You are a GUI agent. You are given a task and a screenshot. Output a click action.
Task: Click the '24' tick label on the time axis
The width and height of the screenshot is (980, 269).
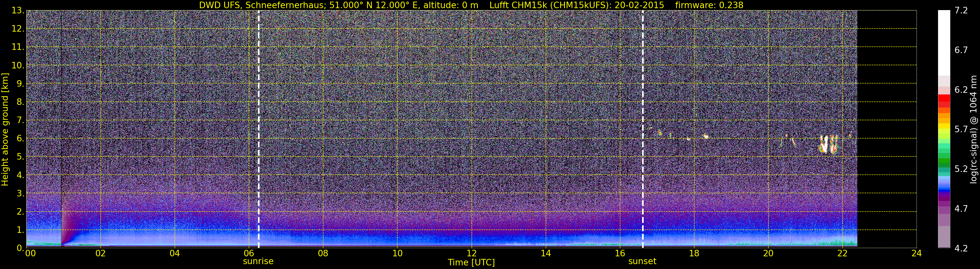coord(917,254)
